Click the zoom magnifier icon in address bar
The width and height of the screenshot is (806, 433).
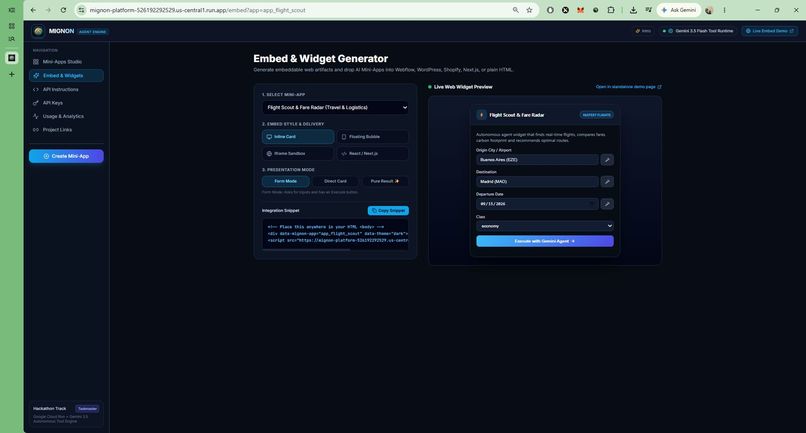coord(516,10)
